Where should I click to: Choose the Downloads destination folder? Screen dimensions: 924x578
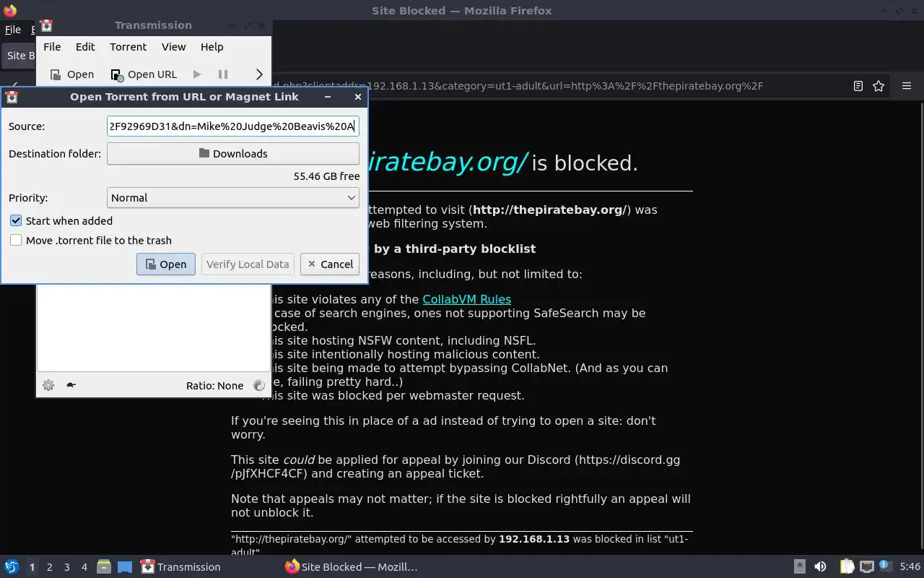coord(233,153)
